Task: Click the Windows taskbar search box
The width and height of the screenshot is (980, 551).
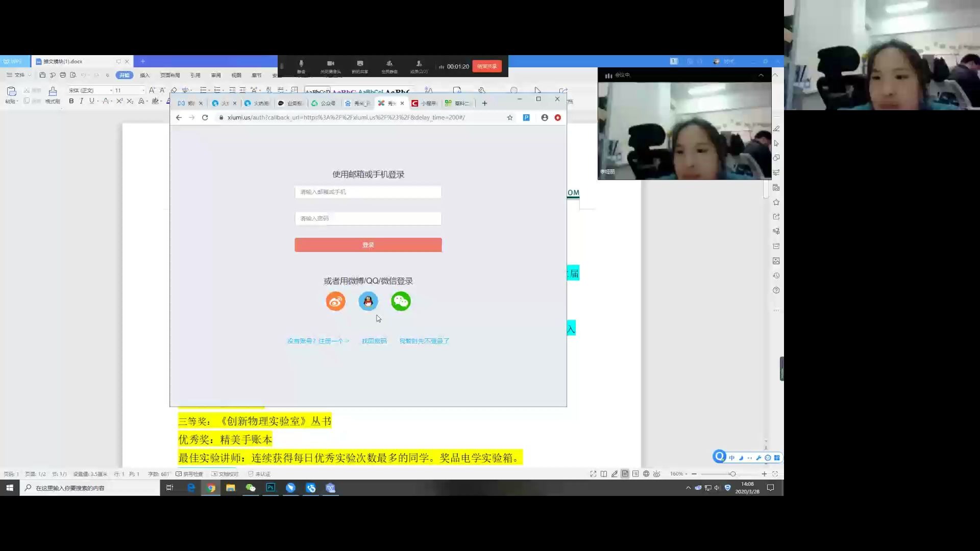Action: click(x=90, y=488)
